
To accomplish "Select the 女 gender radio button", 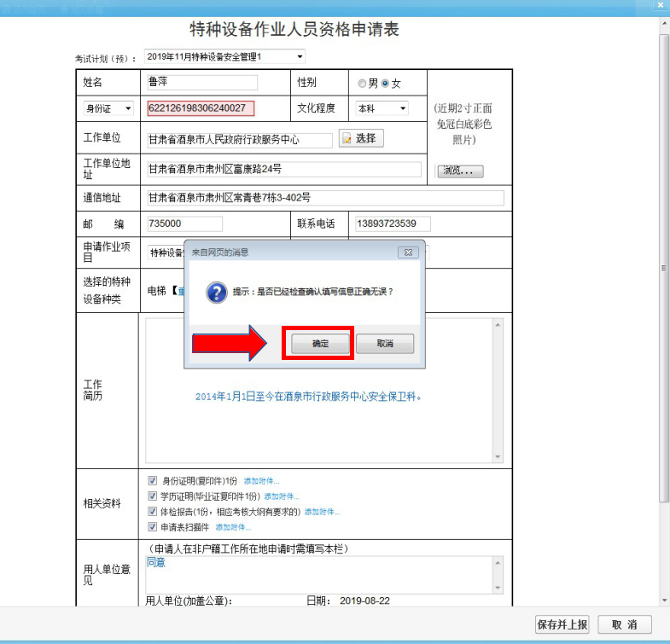I will [386, 84].
